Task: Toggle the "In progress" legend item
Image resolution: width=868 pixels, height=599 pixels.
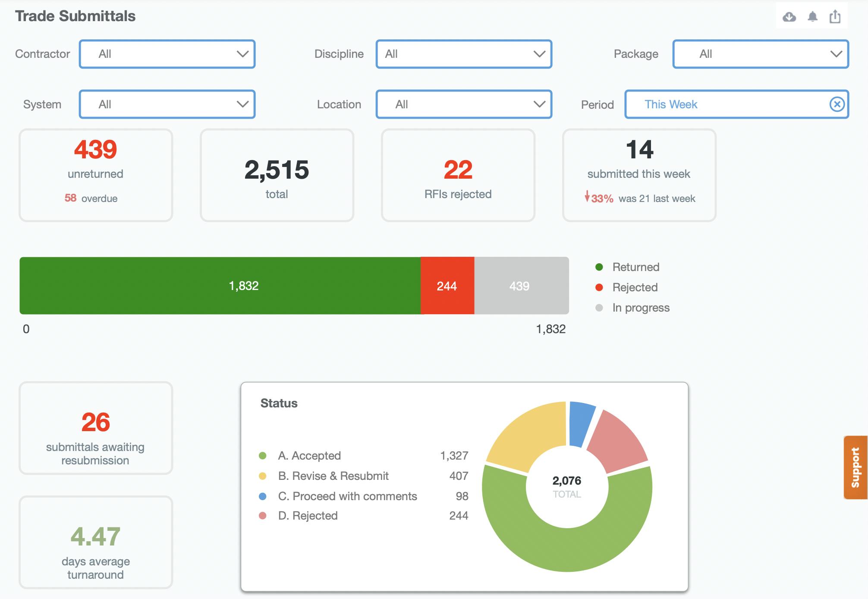Action: pyautogui.click(x=640, y=307)
